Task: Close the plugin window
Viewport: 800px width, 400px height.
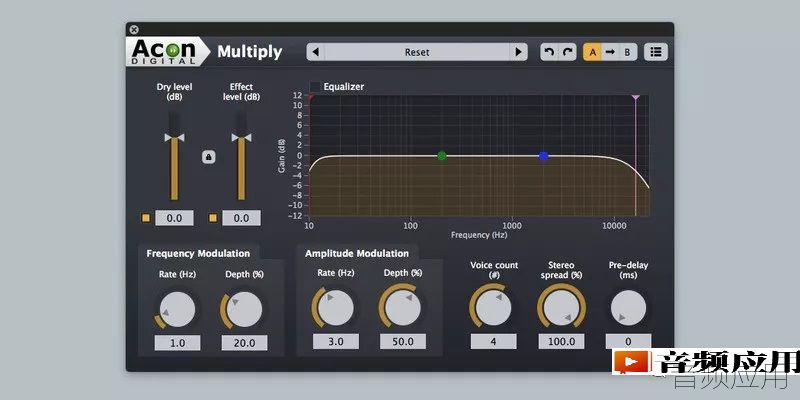Action: pyautogui.click(x=134, y=30)
